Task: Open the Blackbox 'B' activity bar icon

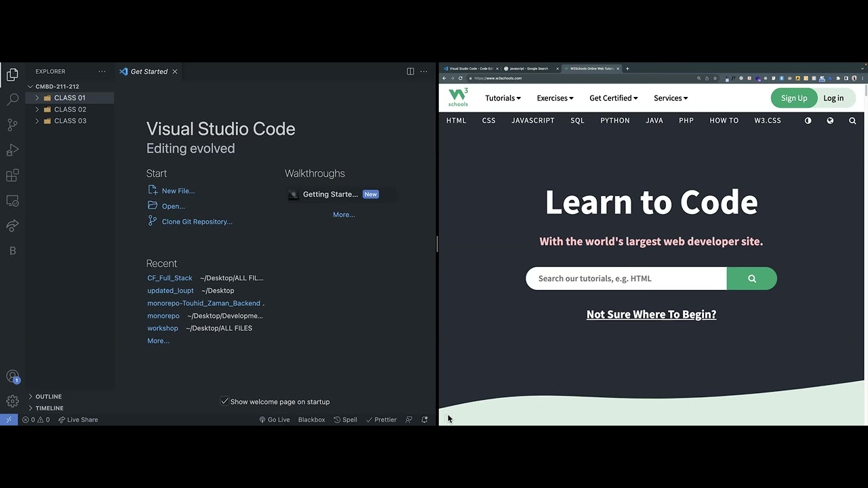Action: (12, 251)
